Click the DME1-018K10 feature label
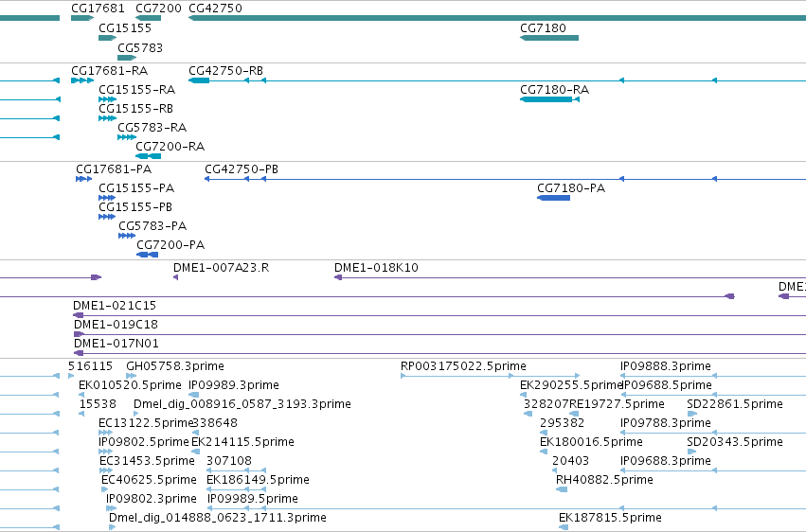This screenshot has height=532, width=806. pos(376,268)
